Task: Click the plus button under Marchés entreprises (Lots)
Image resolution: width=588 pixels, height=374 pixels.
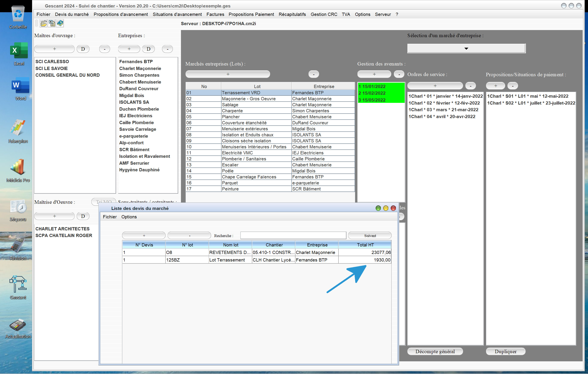Action: (x=228, y=74)
